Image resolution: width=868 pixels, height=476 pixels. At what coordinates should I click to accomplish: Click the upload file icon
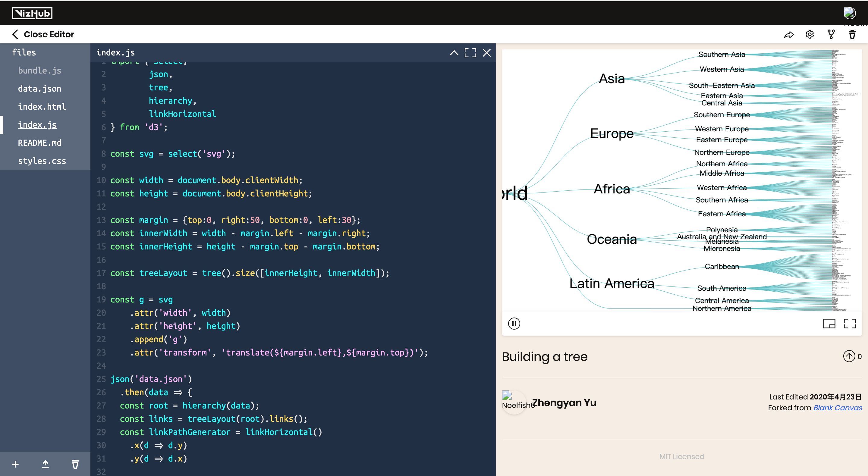(45, 464)
